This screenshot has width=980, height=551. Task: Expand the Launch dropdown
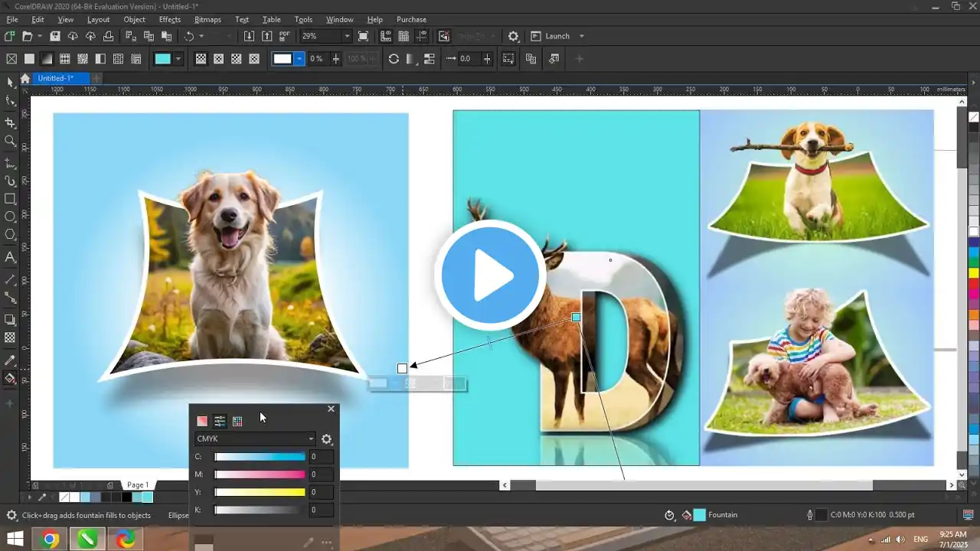[x=581, y=36]
